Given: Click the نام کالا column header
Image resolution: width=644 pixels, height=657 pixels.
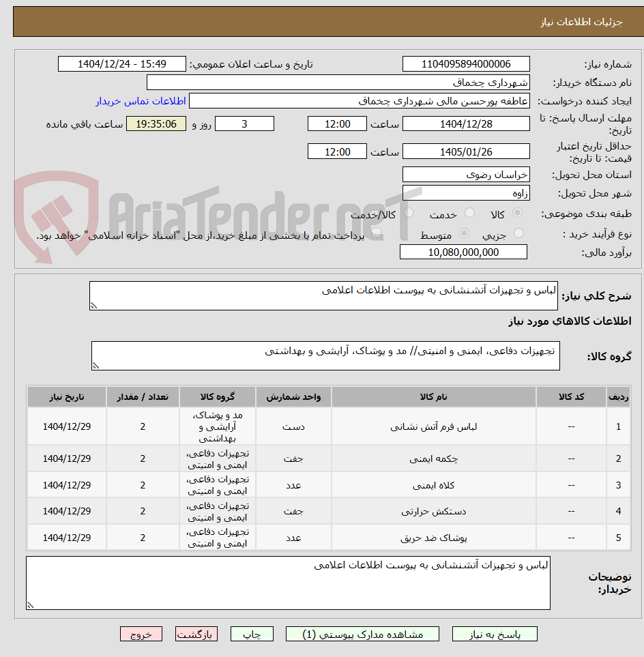Looking at the screenshot, I should coord(434,397).
